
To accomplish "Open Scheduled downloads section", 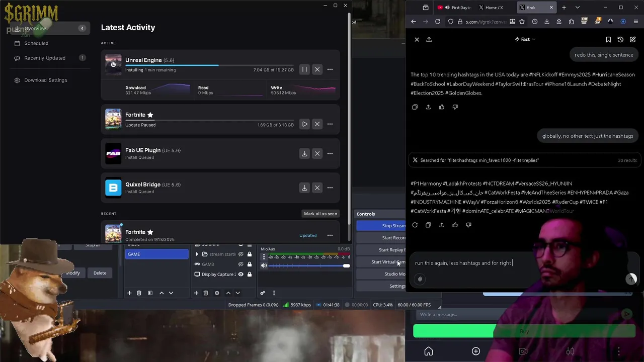I will pos(36,43).
